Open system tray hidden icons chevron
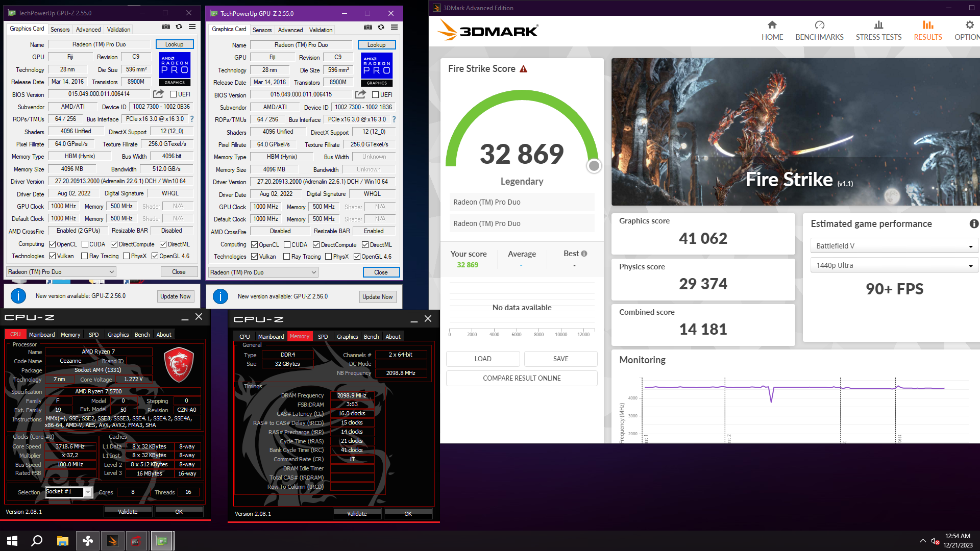The height and width of the screenshot is (551, 980). pos(922,541)
